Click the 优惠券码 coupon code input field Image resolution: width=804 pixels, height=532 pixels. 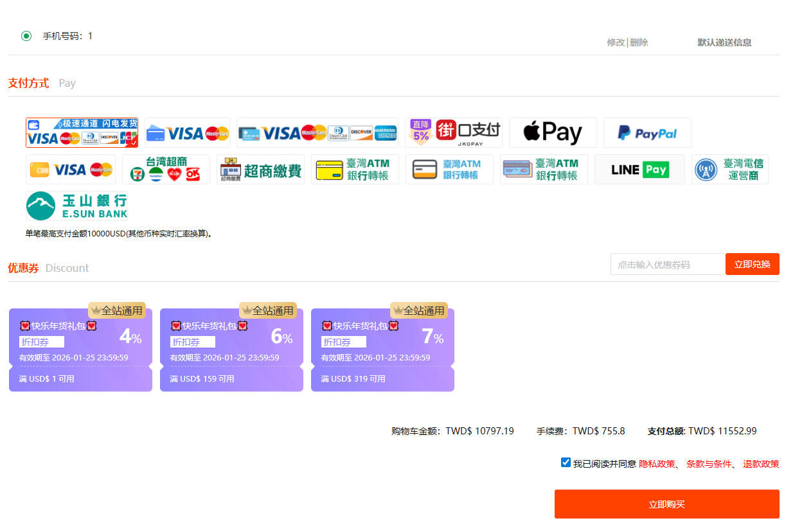(667, 264)
